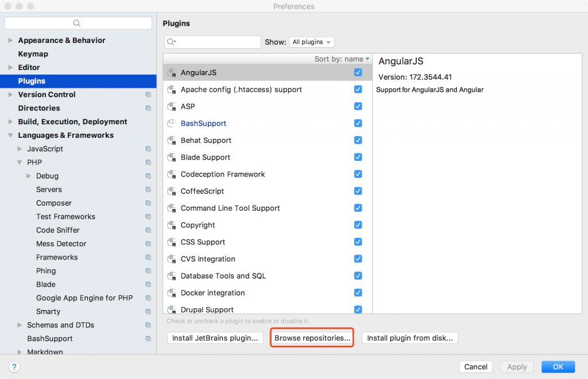Viewport: 588px width, 379px height.
Task: Expand Appearance & Behavior arrow
Action: pos(10,40)
